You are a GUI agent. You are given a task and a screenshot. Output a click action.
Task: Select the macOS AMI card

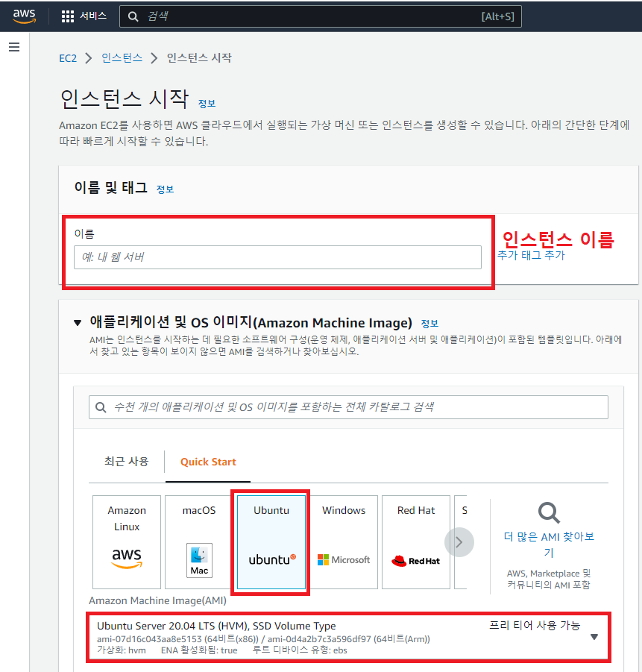[x=199, y=542]
